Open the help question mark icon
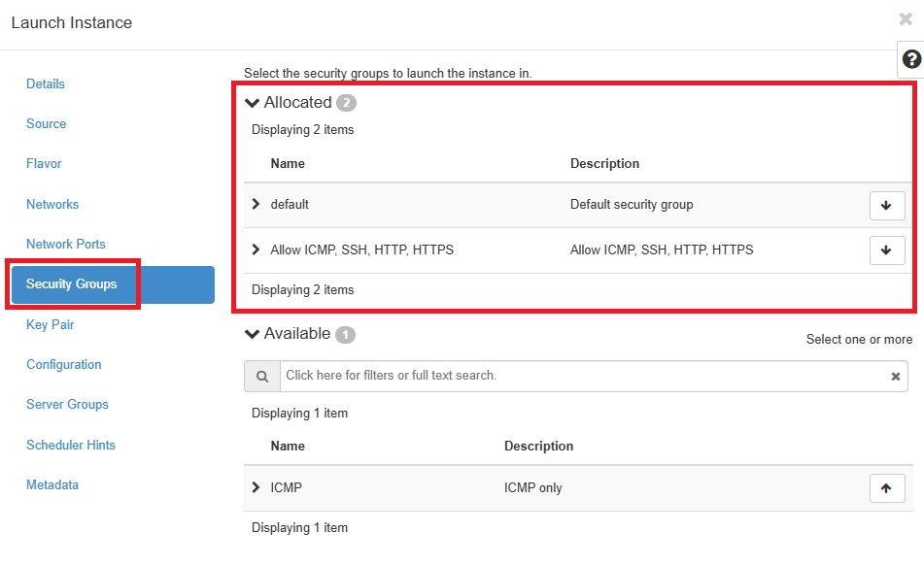The width and height of the screenshot is (924, 565). click(911, 59)
